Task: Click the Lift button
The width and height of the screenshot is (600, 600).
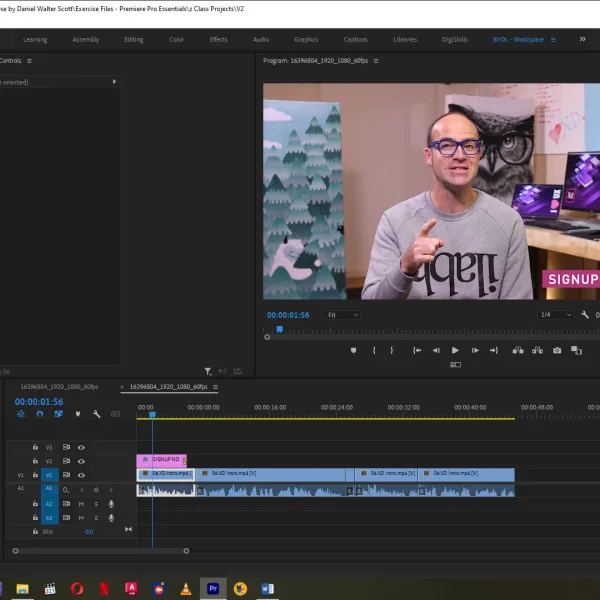Action: point(518,350)
